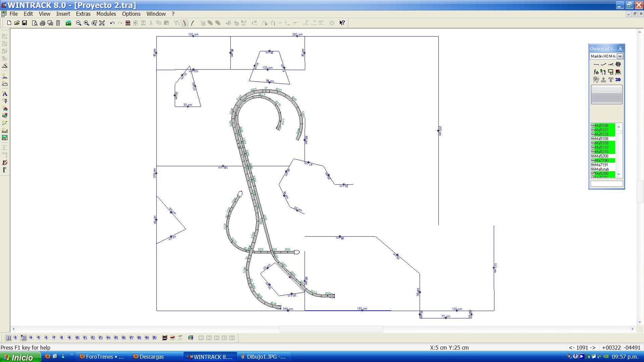This screenshot has width=644, height=362.
Task: Open the 3D view icon in track panel
Action: (618, 80)
